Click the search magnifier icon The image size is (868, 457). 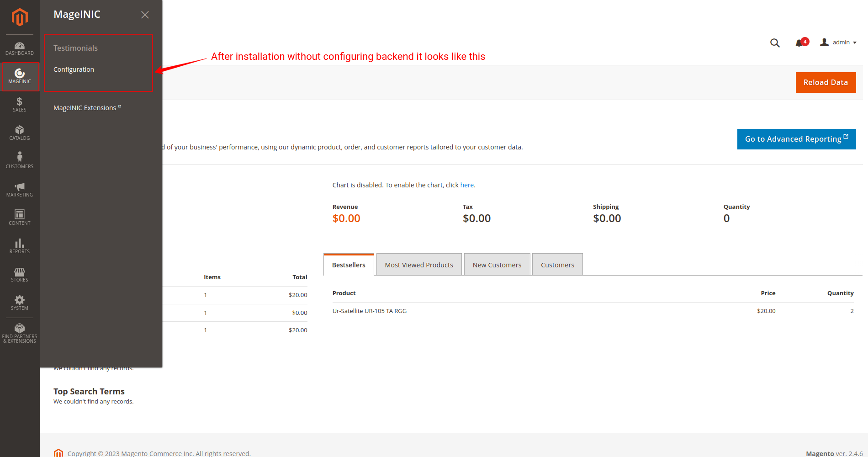click(x=775, y=43)
